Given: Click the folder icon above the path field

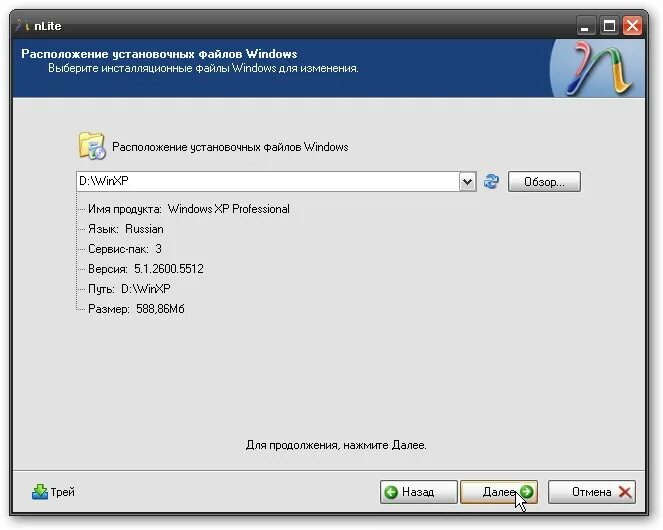Looking at the screenshot, I should tap(91, 146).
